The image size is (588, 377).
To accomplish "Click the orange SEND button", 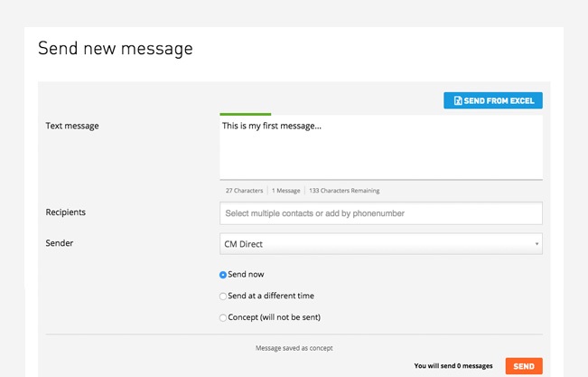I will click(523, 366).
